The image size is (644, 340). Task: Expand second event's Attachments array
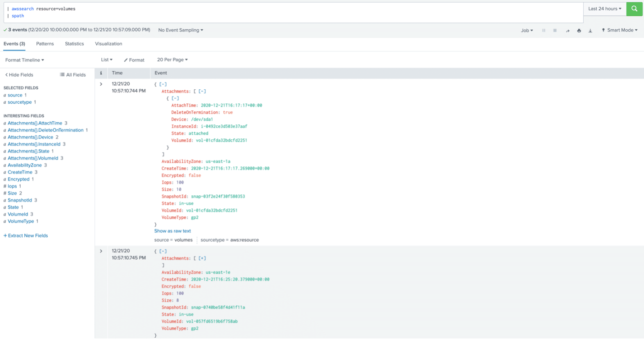tap(202, 258)
